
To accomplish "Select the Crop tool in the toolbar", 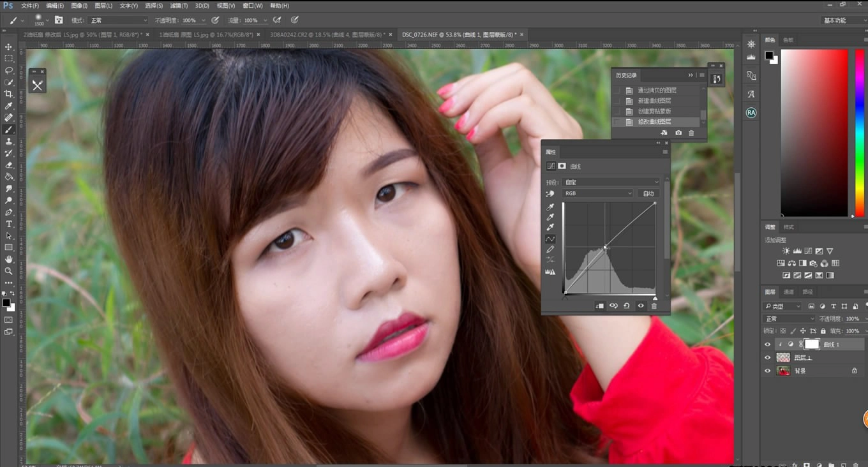I will click(x=9, y=94).
